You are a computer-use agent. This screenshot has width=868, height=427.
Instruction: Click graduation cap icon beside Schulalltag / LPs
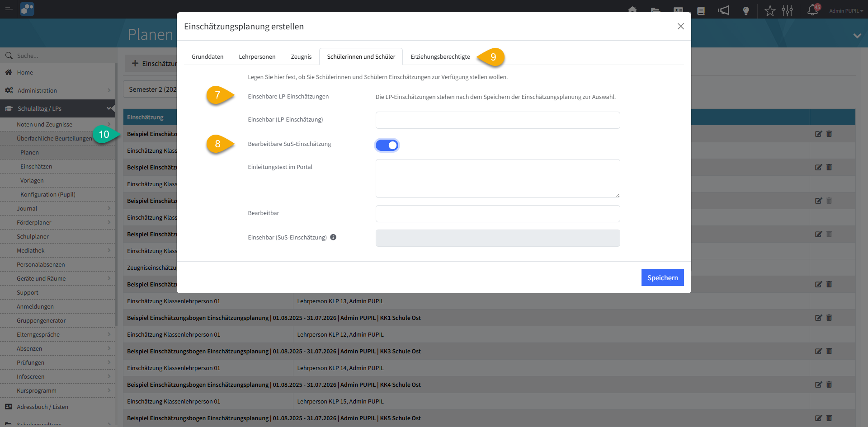pos(9,108)
